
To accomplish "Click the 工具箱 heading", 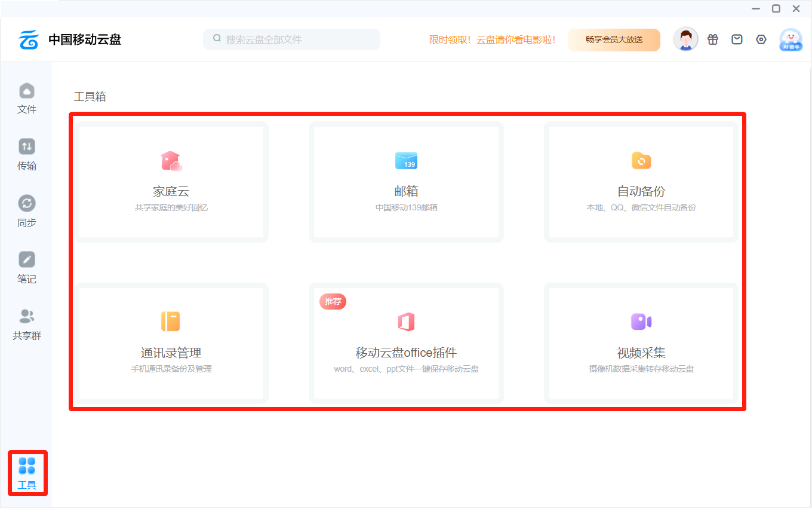I will [90, 97].
